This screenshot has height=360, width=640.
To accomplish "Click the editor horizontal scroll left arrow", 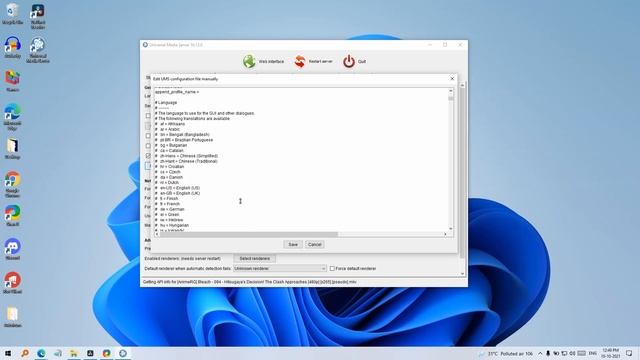I will (157, 234).
